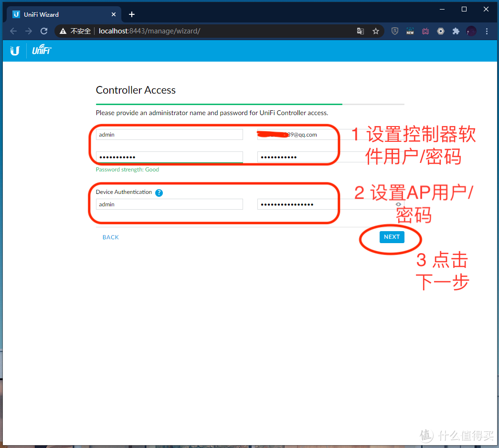The width and height of the screenshot is (499, 448).
Task: Go forward with browser forward arrow
Action: (x=29, y=31)
